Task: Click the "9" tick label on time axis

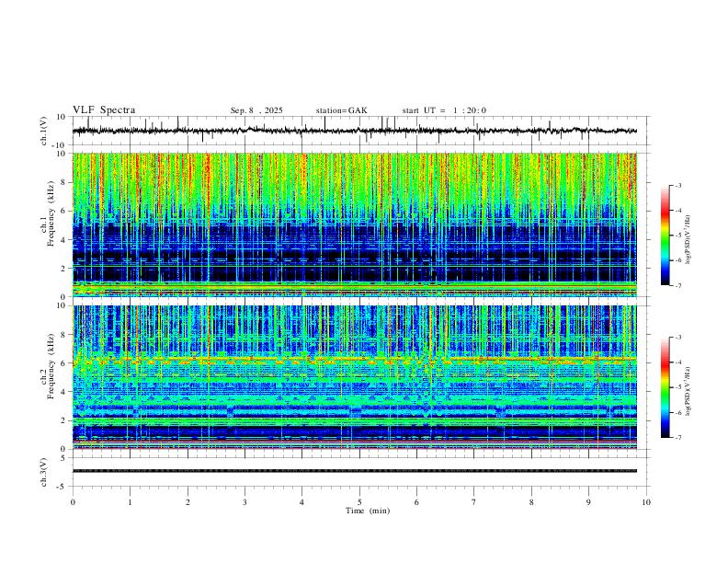Action: click(588, 502)
